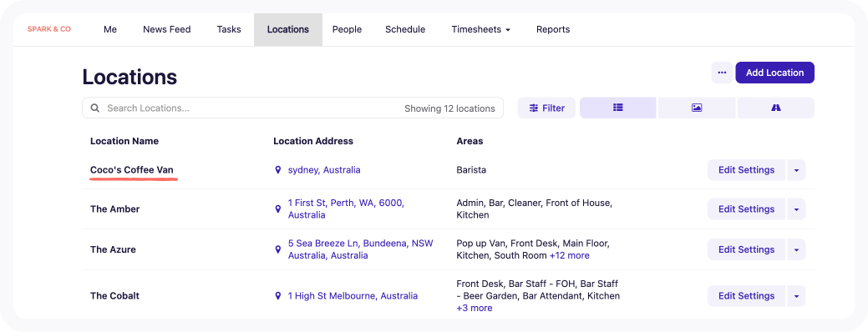
Task: Go to the Me tab
Action: [110, 29]
